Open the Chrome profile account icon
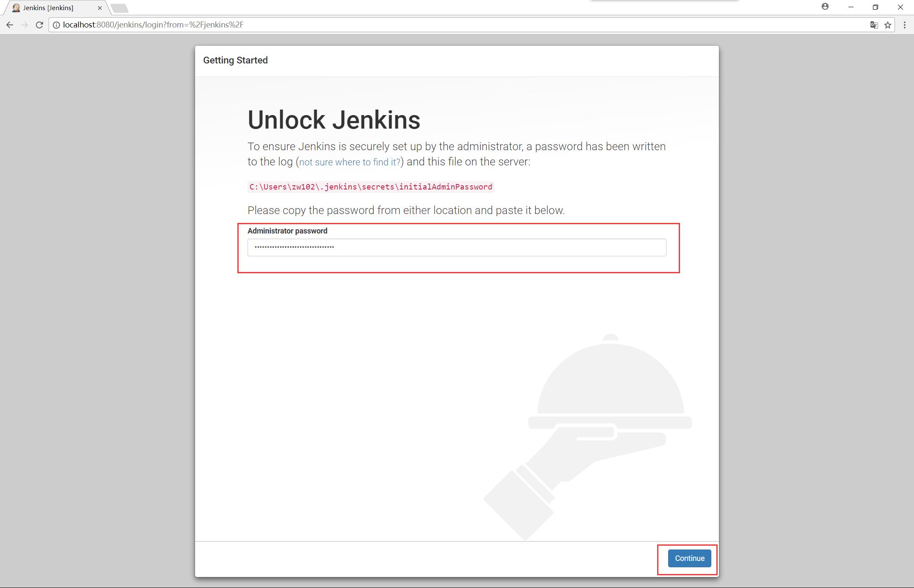Screen dimensions: 914x588 825,7
